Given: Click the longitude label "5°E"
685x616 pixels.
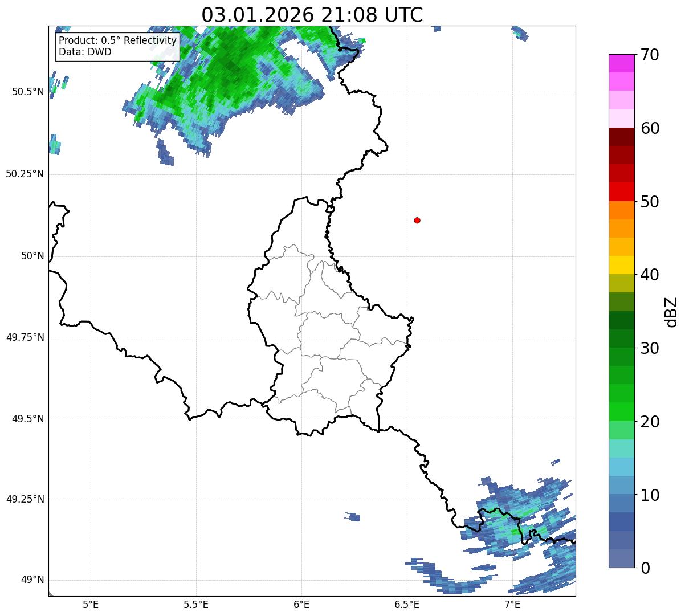Looking at the screenshot, I should [x=91, y=604].
